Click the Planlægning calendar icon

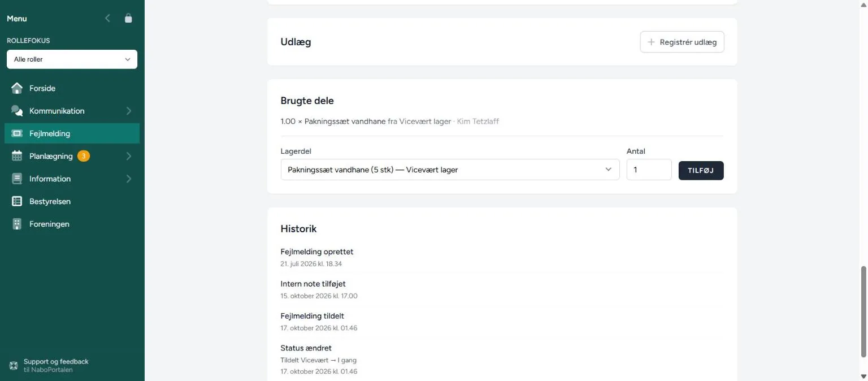(17, 156)
